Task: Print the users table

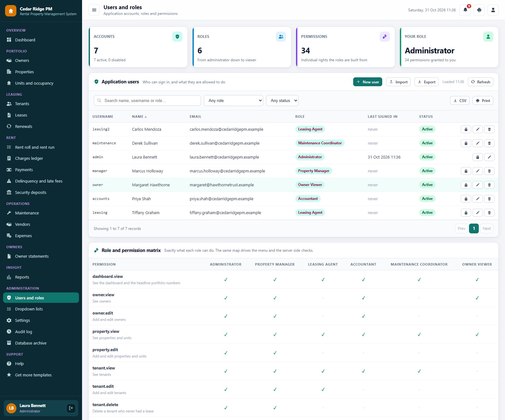Action: (483, 100)
